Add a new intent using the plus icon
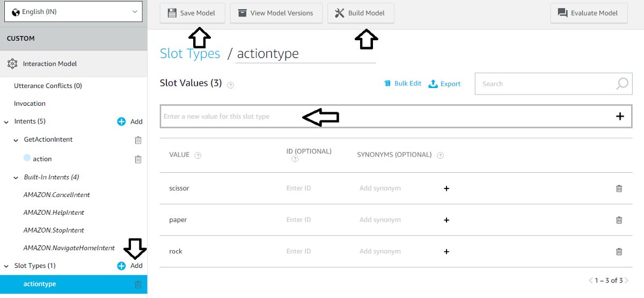Viewport: 644px width, 298px height. 121,121
